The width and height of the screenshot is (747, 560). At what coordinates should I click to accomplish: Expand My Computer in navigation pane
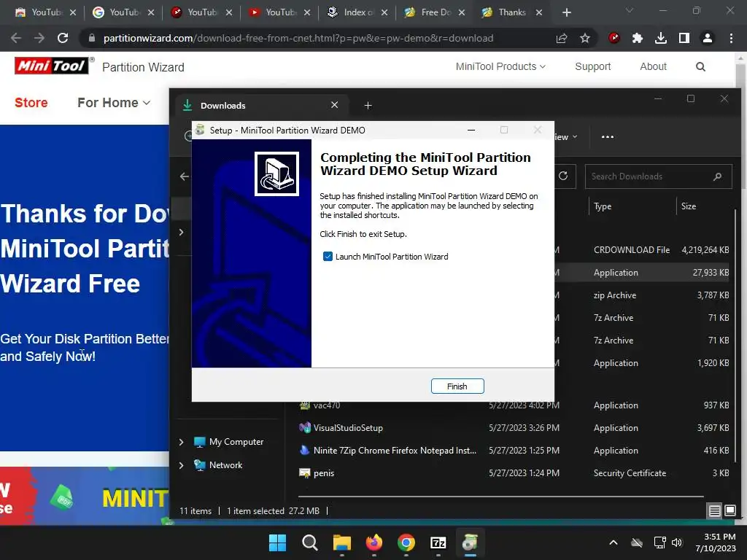(x=181, y=442)
